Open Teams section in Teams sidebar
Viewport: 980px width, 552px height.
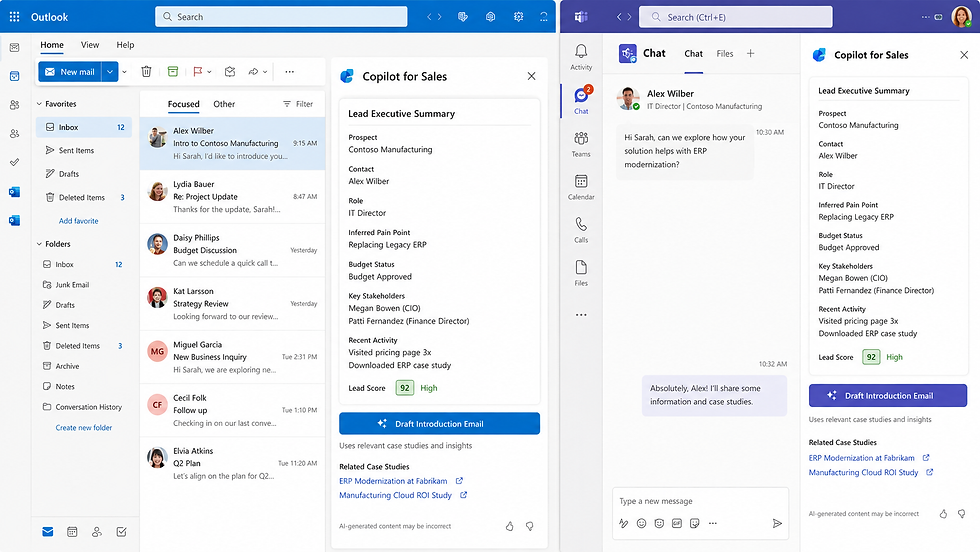pos(581,144)
